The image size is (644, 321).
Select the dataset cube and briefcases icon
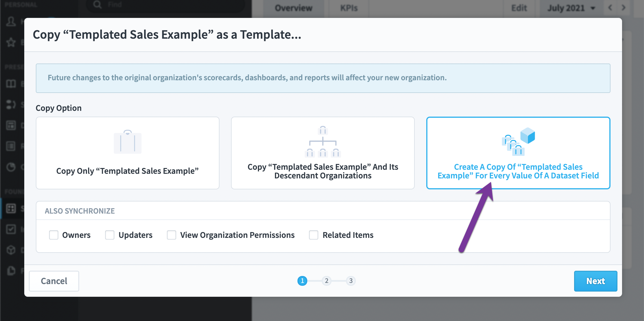518,141
